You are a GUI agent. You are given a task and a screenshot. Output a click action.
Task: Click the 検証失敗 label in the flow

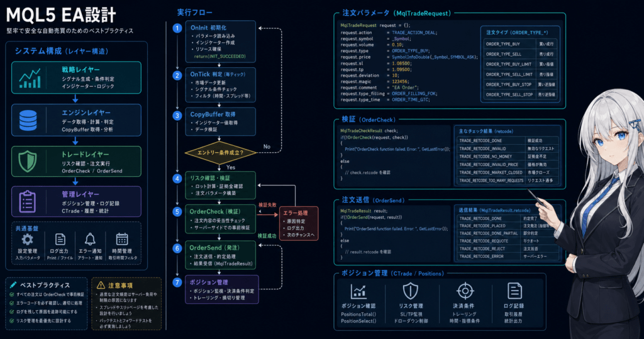[x=267, y=204]
